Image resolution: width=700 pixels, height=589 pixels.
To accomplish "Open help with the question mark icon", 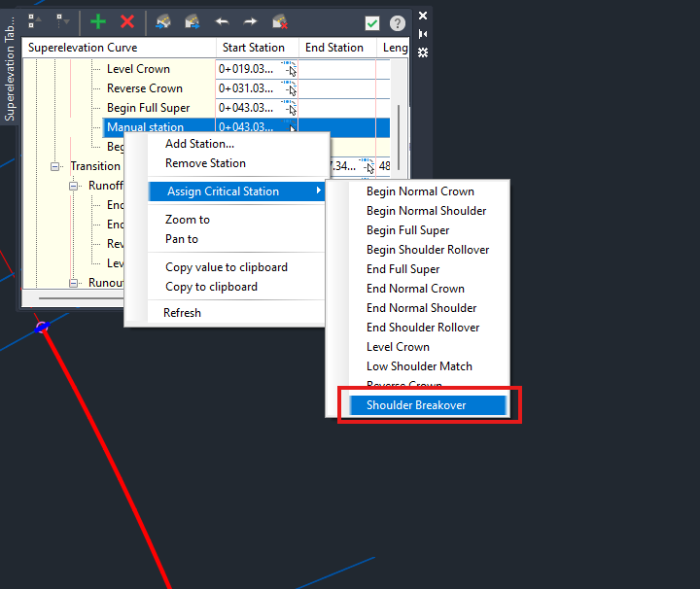I will (x=398, y=23).
